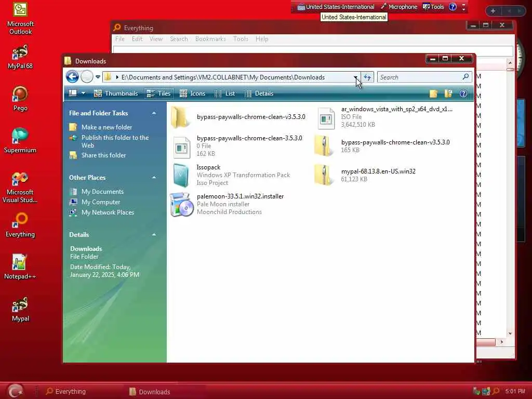The width and height of the screenshot is (532, 399).
Task: Open the layout/organize dropdown in the toolbar
Action: [77, 94]
